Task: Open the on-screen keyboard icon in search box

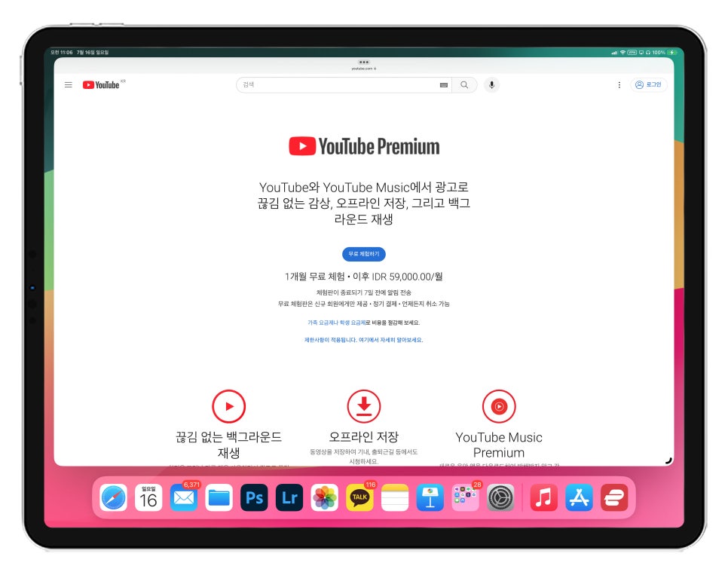Action: 443,85
